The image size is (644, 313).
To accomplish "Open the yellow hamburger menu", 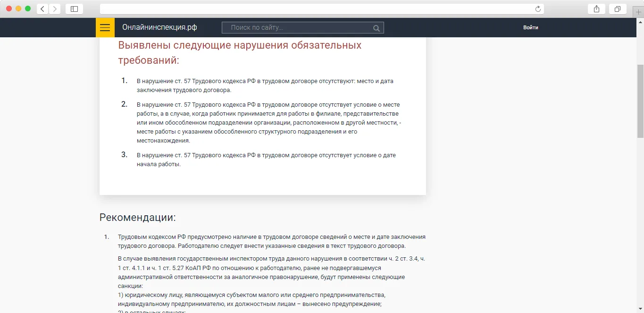I will pyautogui.click(x=105, y=27).
